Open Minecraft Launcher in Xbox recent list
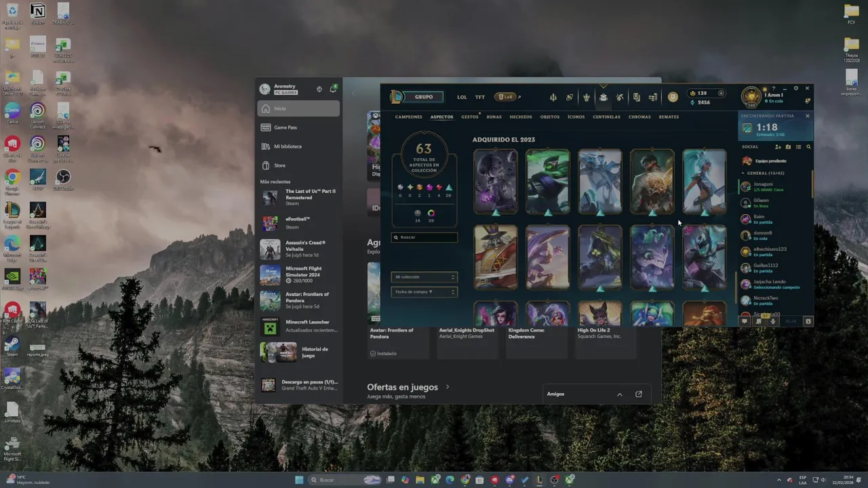Image resolution: width=868 pixels, height=488 pixels. [x=298, y=326]
